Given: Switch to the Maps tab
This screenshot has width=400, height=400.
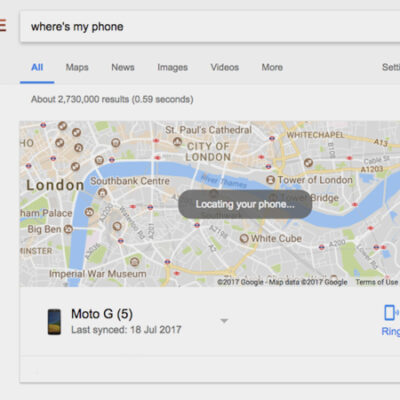Looking at the screenshot, I should click(x=77, y=67).
